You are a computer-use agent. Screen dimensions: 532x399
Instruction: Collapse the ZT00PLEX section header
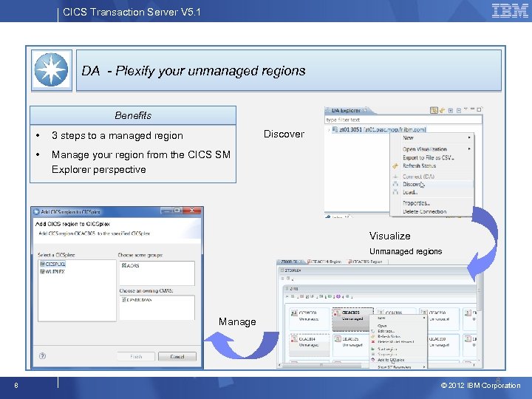pos(282,270)
